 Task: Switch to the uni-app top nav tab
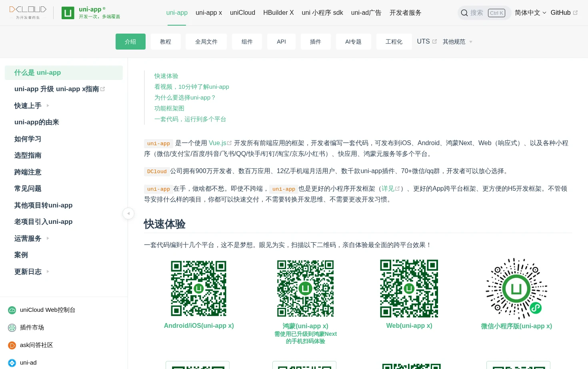tap(177, 13)
